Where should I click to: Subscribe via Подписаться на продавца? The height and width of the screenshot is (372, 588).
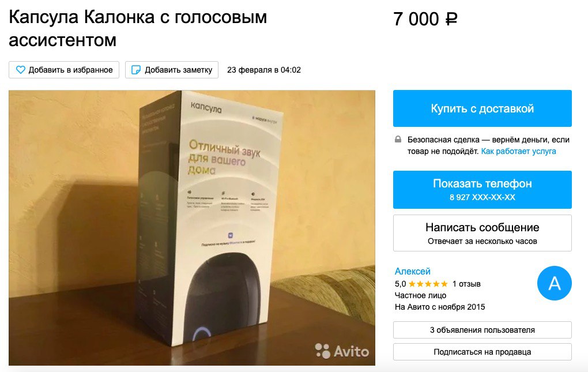pyautogui.click(x=483, y=352)
